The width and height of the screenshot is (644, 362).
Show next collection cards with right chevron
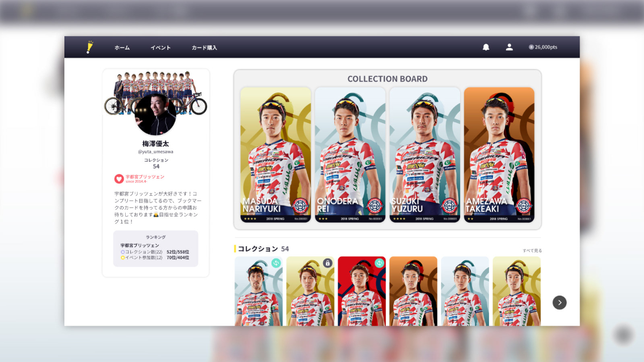[x=560, y=303]
